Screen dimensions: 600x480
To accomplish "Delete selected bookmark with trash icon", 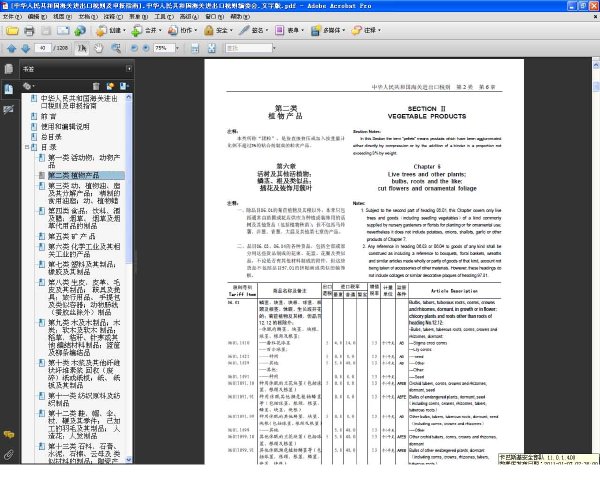I will coord(96,86).
